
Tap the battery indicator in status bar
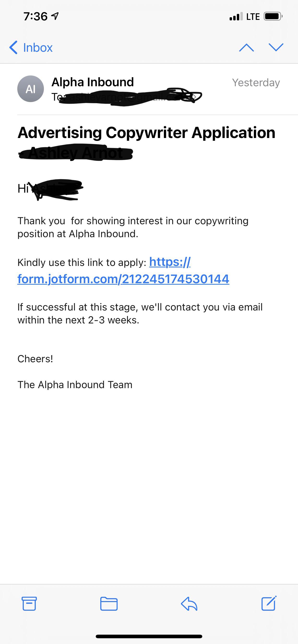272,16
